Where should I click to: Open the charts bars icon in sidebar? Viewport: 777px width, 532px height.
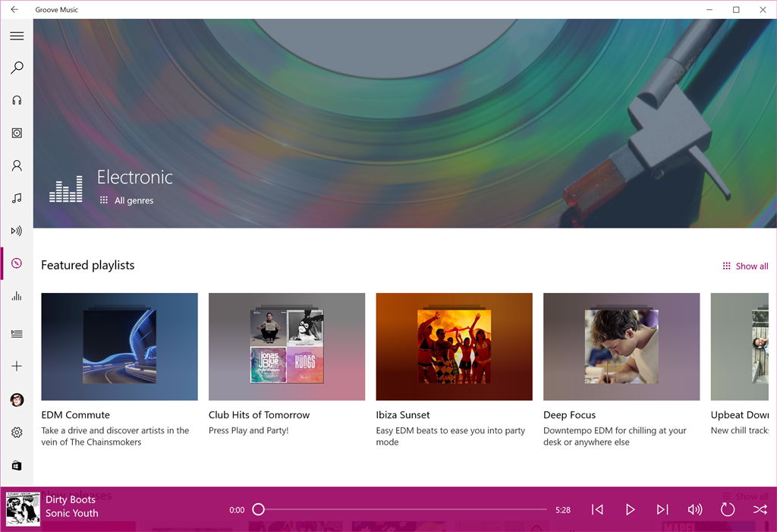[17, 296]
